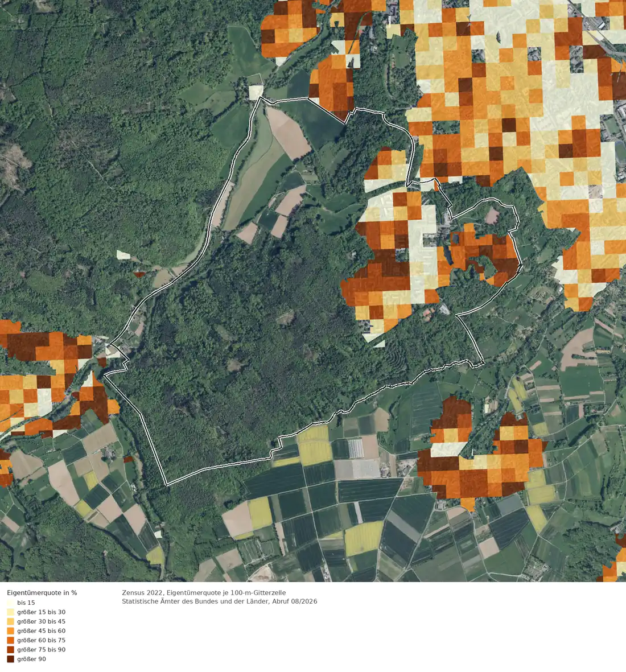Select the 'größer 15 bis 30' legend swatch
The image size is (626, 672).
tap(10, 612)
